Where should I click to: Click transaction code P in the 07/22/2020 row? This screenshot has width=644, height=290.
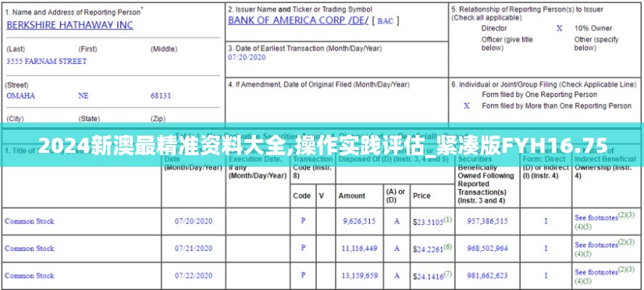[303, 275]
